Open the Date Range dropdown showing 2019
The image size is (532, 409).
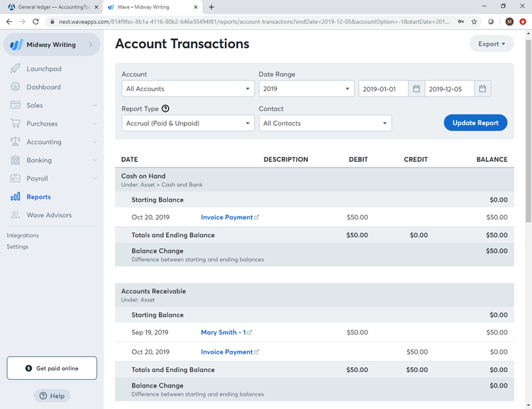click(306, 89)
